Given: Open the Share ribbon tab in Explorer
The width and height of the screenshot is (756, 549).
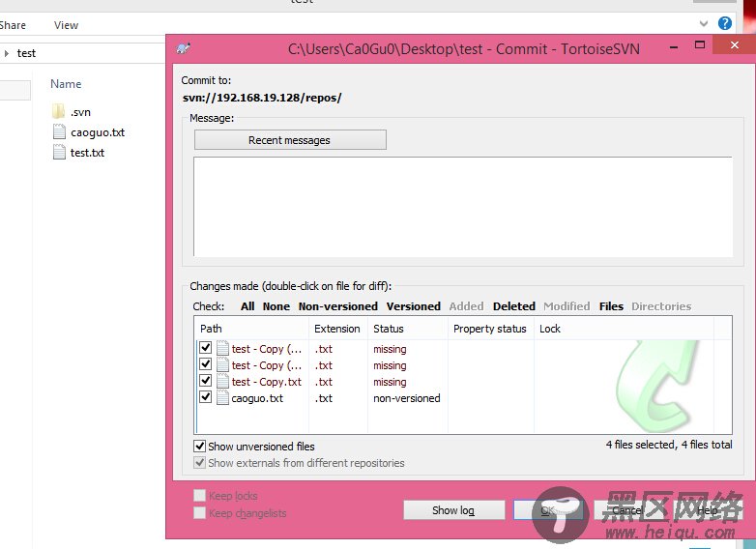Looking at the screenshot, I should 13,25.
